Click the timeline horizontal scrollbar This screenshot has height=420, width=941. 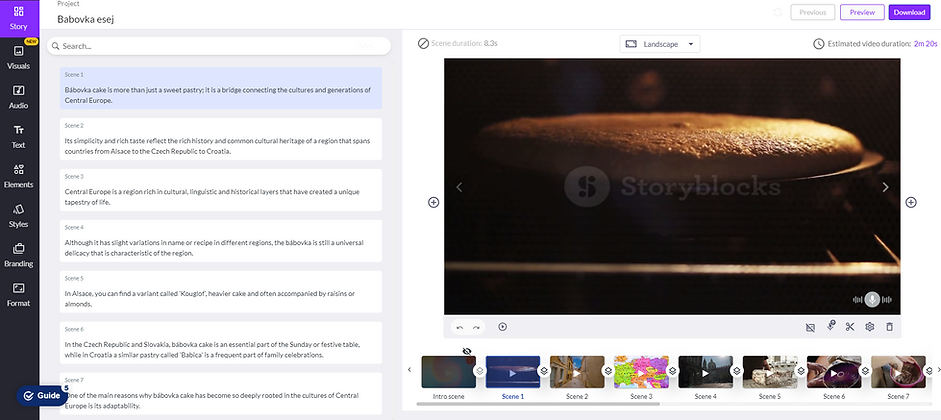(538, 404)
